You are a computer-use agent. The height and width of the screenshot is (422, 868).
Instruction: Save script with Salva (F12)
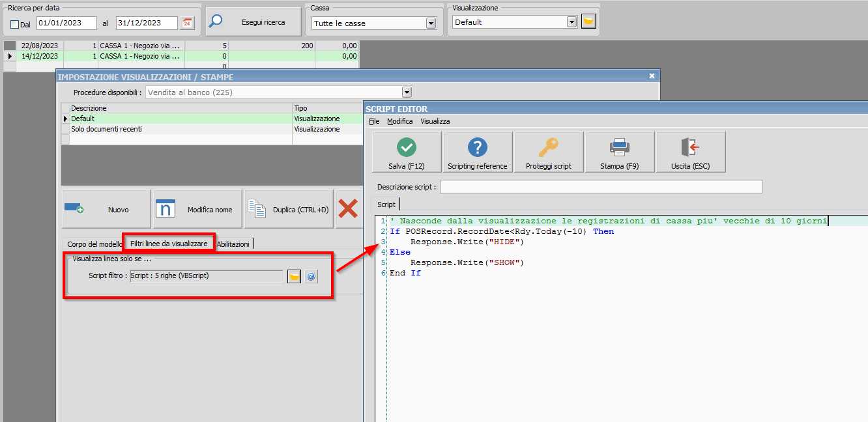[407, 152]
